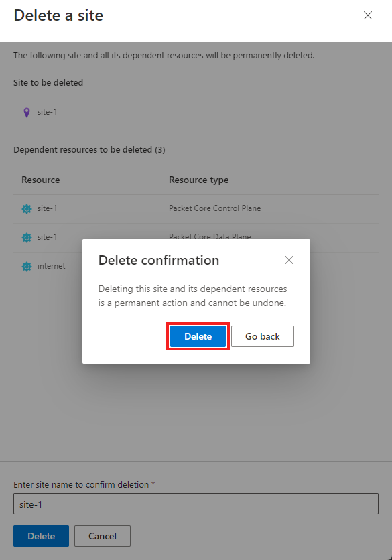Click the gear icon next to internet

[x=27, y=266]
